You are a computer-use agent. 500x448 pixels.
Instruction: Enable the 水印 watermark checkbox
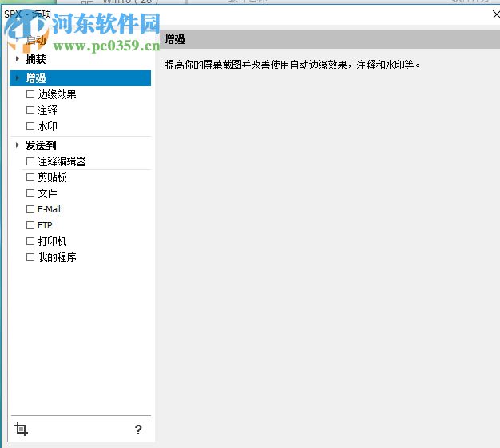(30, 126)
